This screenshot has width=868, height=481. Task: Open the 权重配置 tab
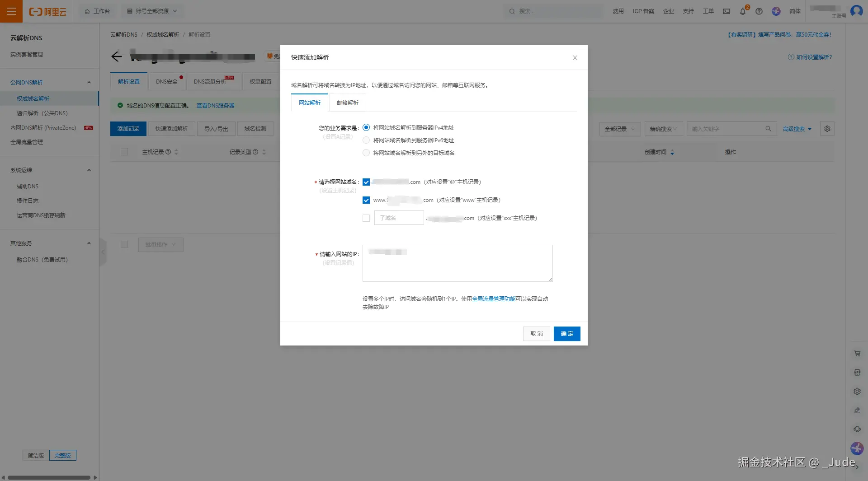260,82
